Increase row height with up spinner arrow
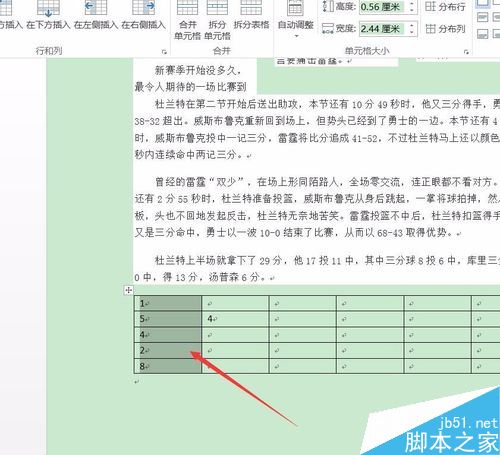 tap(412, 4)
